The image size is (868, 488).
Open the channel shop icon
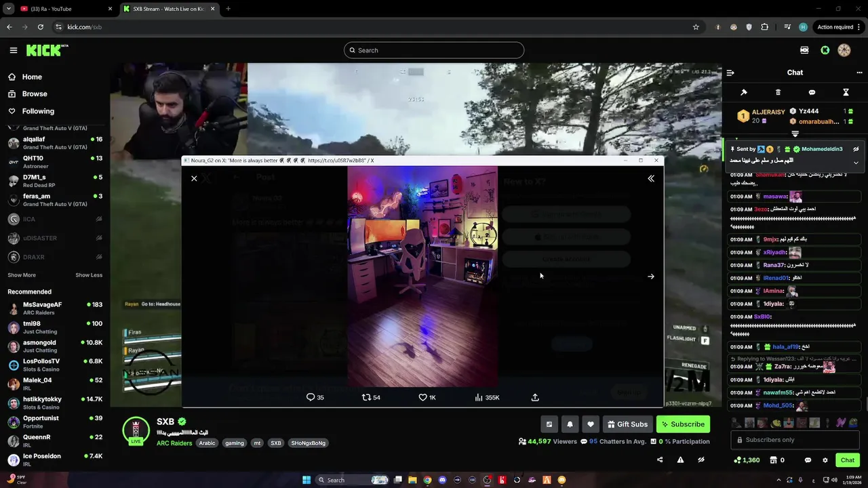pos(773,460)
